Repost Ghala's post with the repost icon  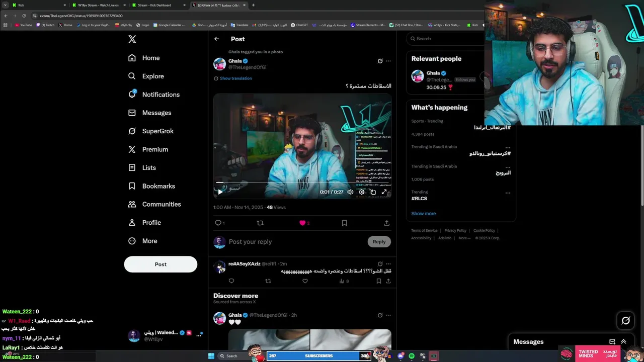260,223
